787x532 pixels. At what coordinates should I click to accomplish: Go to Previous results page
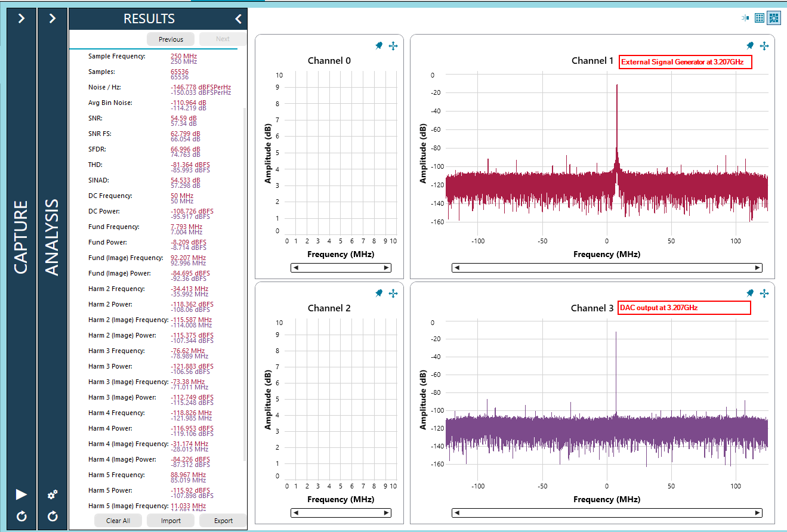click(x=171, y=39)
